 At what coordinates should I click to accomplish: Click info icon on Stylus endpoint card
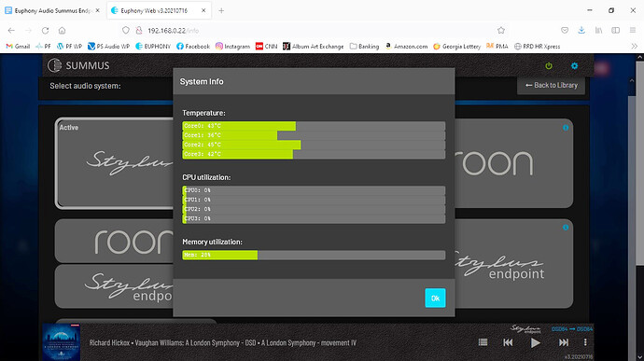pyautogui.click(x=566, y=227)
